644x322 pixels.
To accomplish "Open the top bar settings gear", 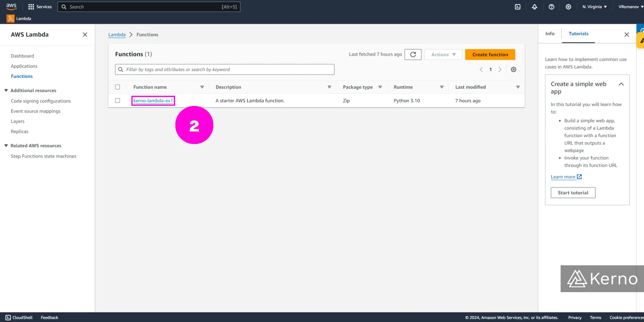I will [x=568, y=7].
